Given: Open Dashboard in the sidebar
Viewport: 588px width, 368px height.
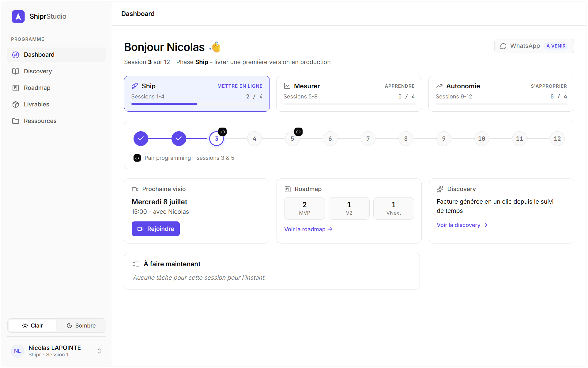Looking at the screenshot, I should point(57,55).
